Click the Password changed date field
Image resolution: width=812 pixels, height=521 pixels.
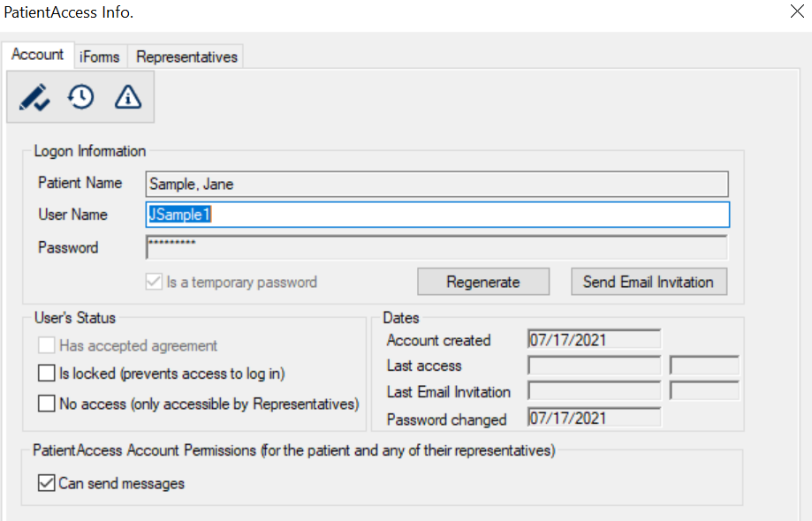coord(594,418)
